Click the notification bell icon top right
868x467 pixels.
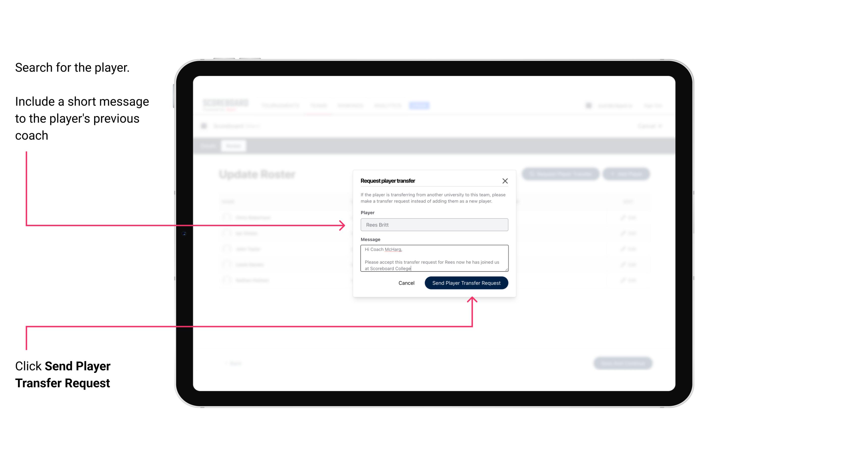click(588, 105)
